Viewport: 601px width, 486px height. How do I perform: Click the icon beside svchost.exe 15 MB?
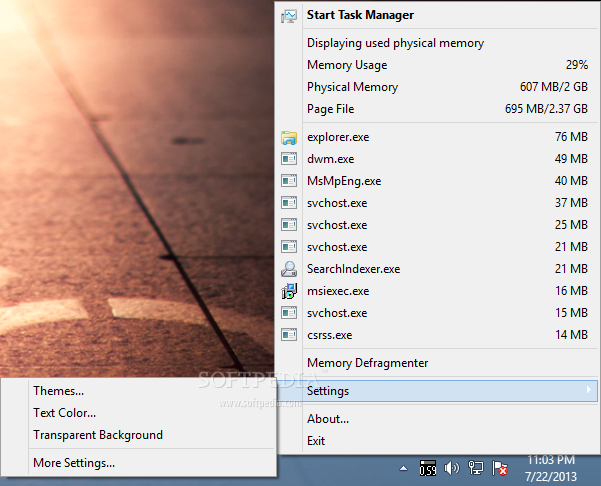tap(289, 313)
